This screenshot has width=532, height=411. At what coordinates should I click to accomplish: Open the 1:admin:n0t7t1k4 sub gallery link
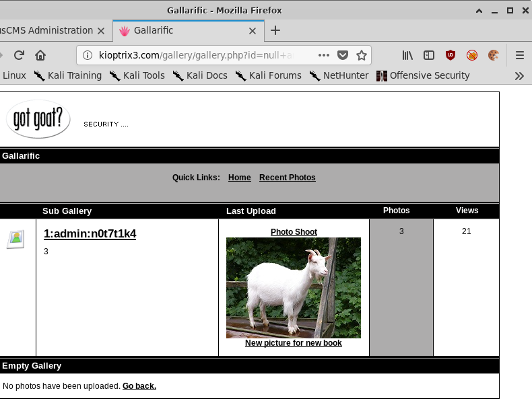pos(90,234)
